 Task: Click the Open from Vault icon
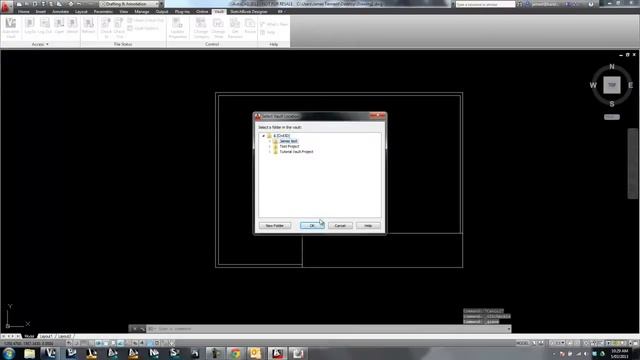point(59,26)
